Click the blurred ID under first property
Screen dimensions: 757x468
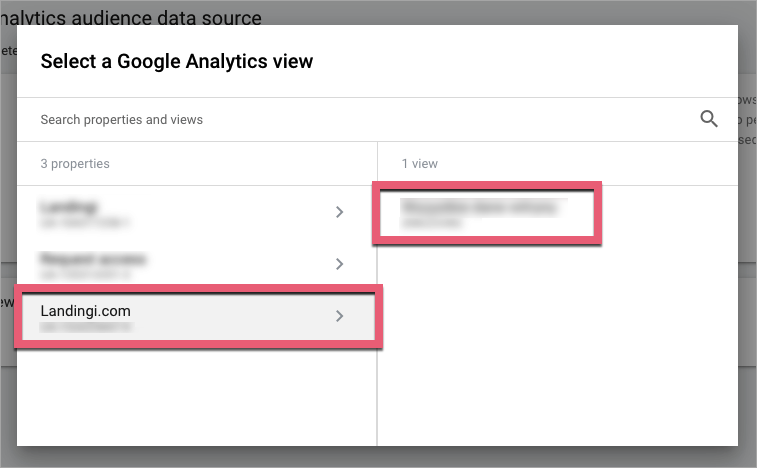click(x=85, y=221)
